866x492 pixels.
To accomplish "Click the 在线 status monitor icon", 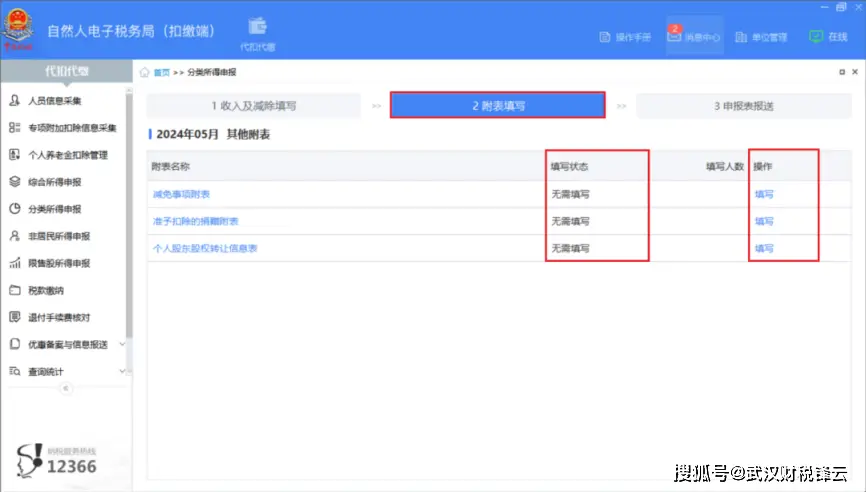I will (815, 37).
